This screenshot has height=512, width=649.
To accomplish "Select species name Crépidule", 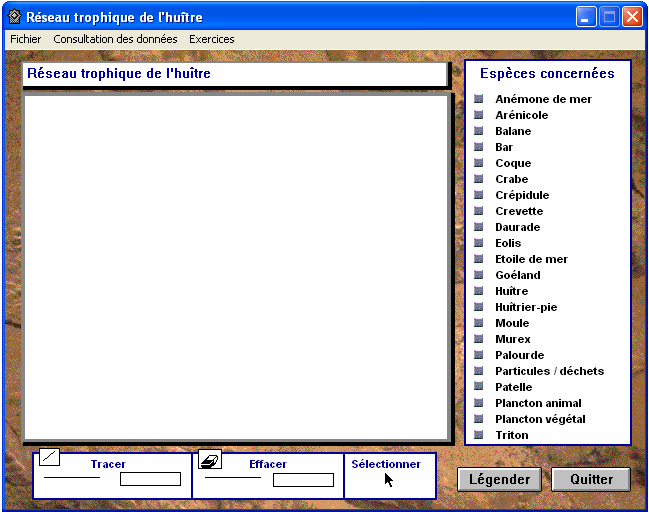I will click(522, 195).
